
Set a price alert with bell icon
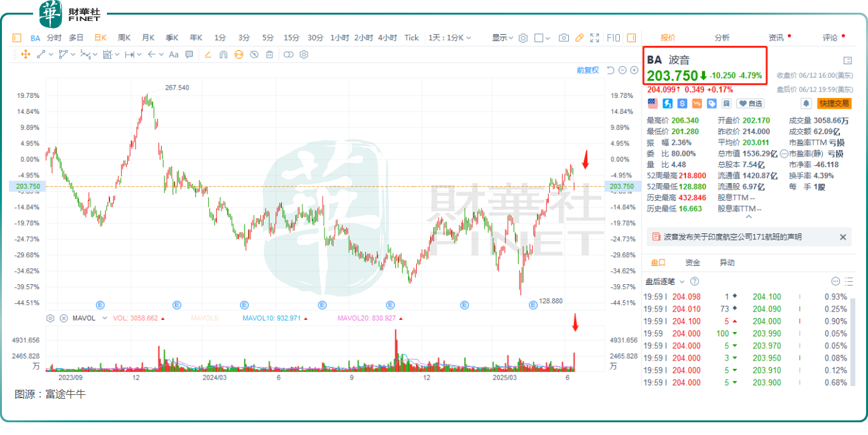806,103
